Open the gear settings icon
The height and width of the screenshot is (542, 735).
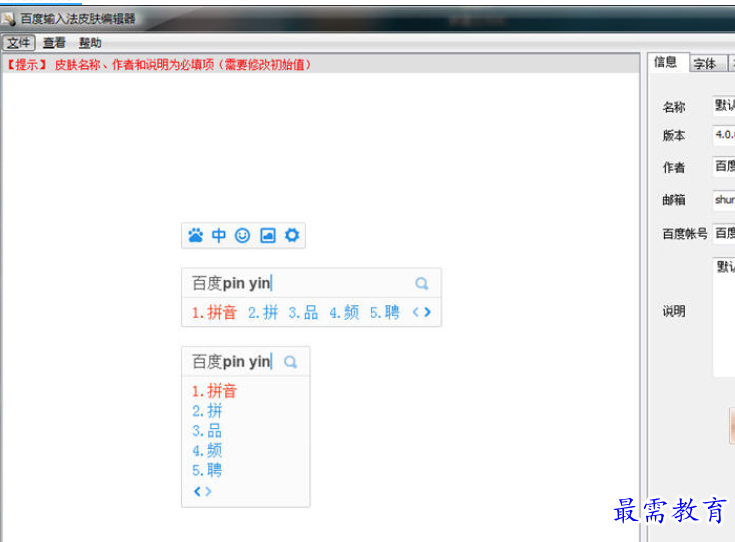(292, 235)
